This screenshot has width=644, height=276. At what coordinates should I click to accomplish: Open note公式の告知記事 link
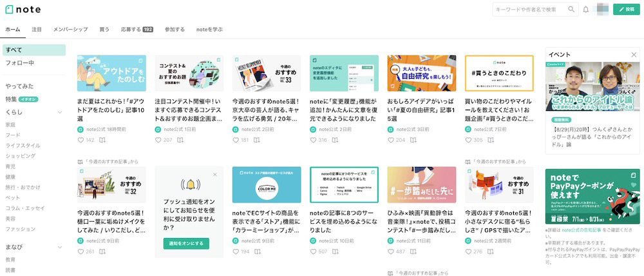pyautogui.click(x=581, y=231)
